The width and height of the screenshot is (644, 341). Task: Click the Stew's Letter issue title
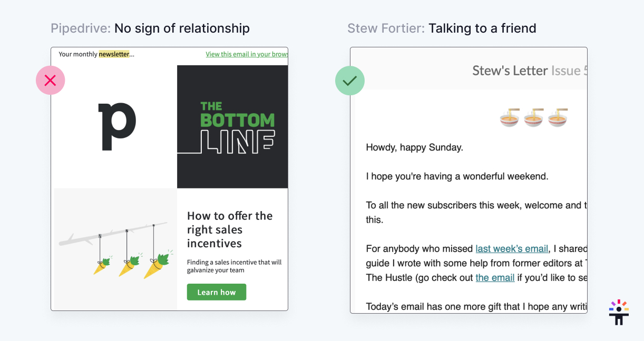click(x=530, y=71)
